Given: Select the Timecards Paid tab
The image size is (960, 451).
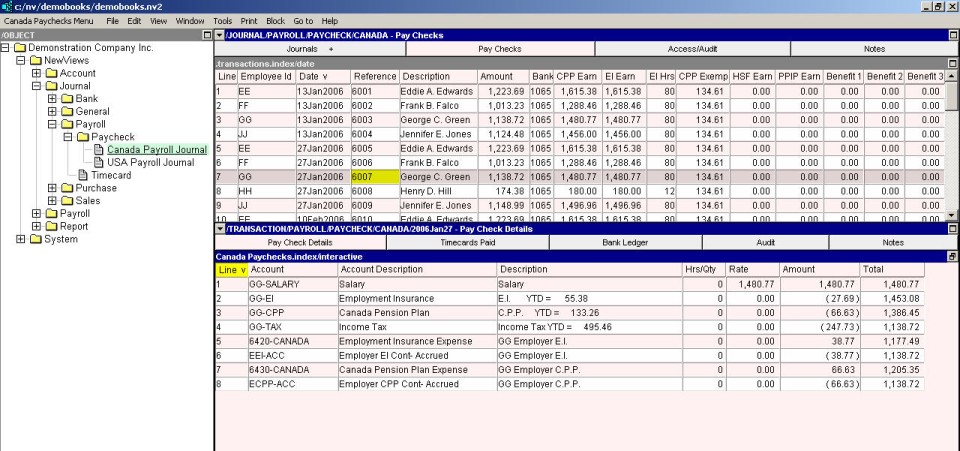Looking at the screenshot, I should (x=470, y=242).
